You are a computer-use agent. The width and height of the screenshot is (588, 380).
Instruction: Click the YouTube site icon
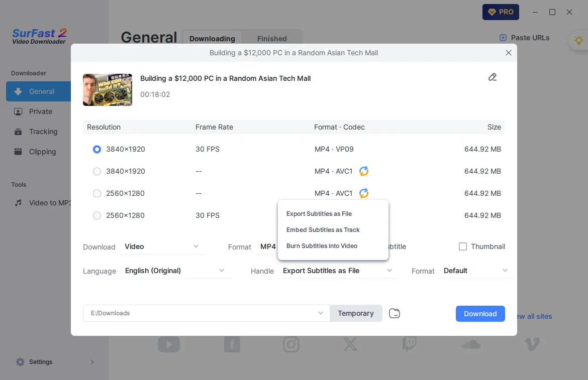pyautogui.click(x=169, y=344)
